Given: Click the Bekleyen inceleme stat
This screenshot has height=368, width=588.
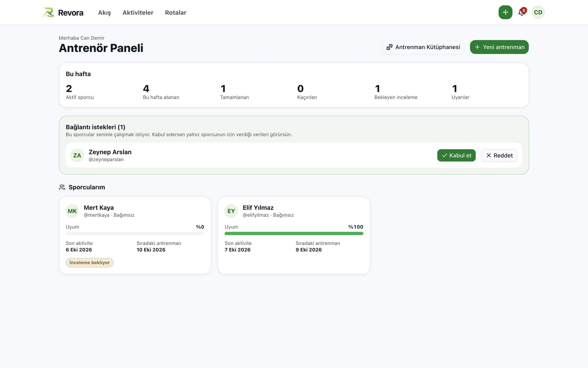Looking at the screenshot, I should tap(396, 92).
